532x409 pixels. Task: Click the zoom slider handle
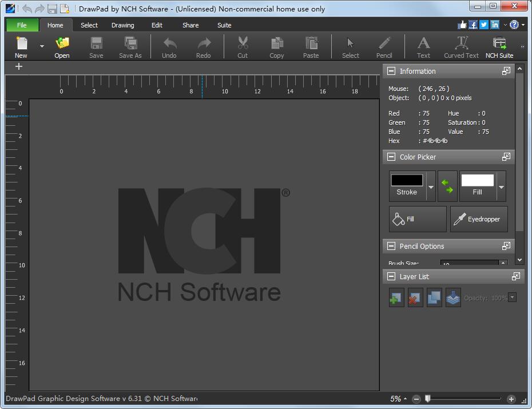428,399
